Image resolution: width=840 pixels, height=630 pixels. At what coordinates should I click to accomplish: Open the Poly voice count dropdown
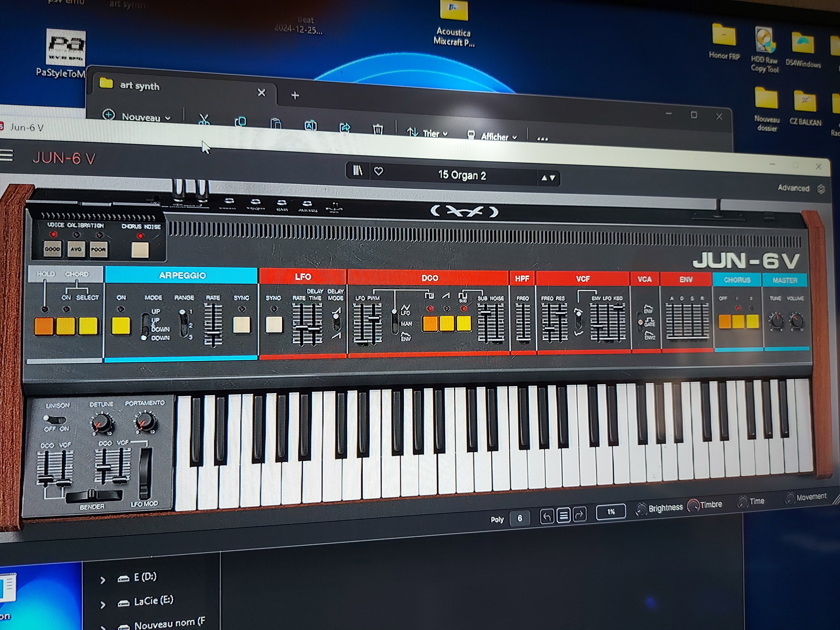point(520,518)
